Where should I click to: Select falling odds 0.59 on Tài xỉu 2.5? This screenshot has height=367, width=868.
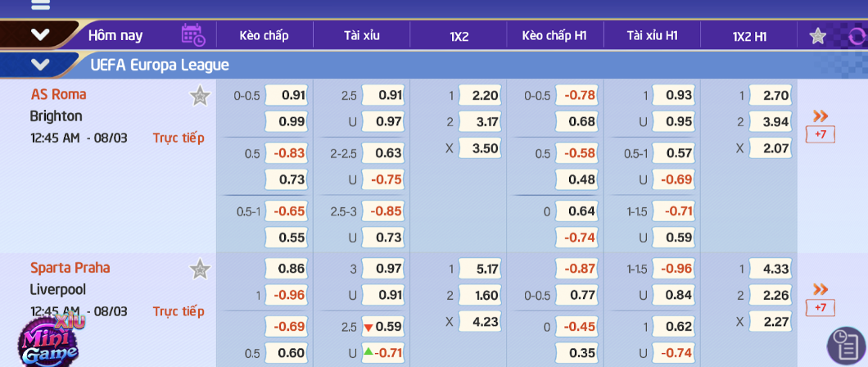pyautogui.click(x=383, y=327)
